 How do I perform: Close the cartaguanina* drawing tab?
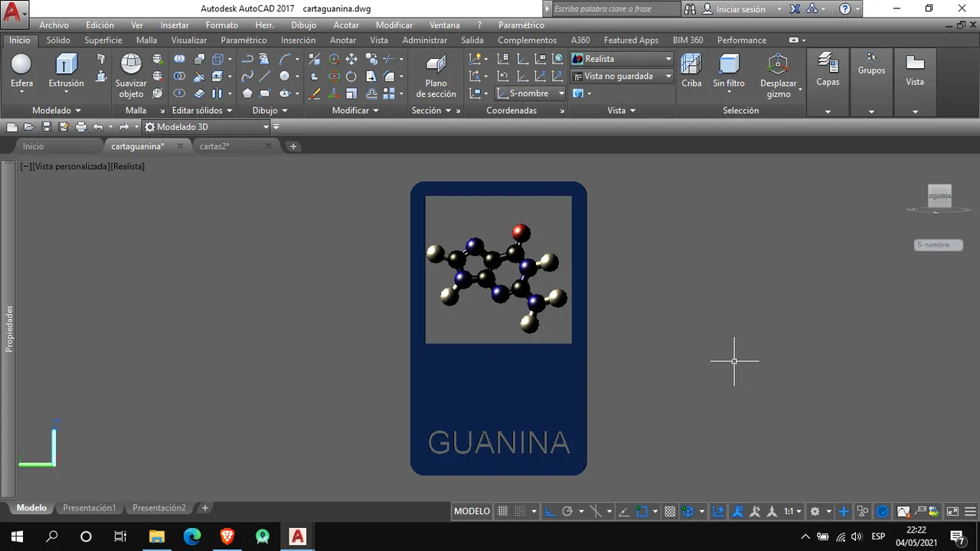[x=181, y=146]
